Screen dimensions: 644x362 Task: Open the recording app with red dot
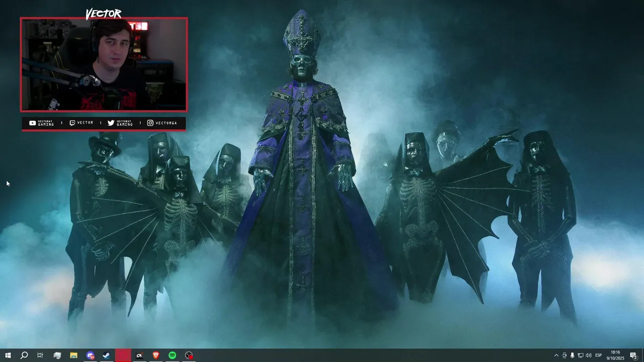(189, 355)
